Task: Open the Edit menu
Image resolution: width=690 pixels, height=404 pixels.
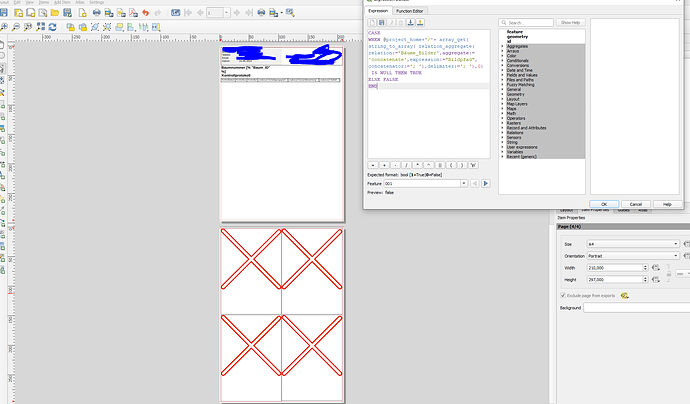Action: [x=17, y=2]
